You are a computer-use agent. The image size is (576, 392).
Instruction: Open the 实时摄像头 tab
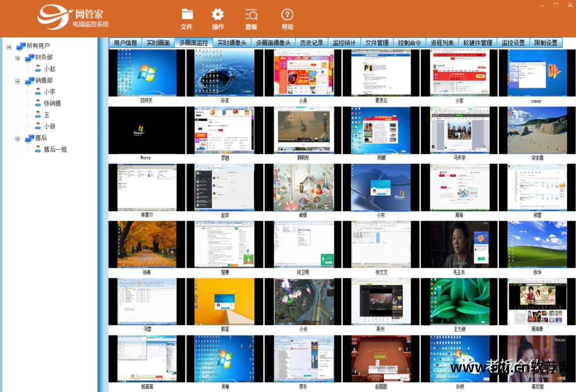(232, 43)
